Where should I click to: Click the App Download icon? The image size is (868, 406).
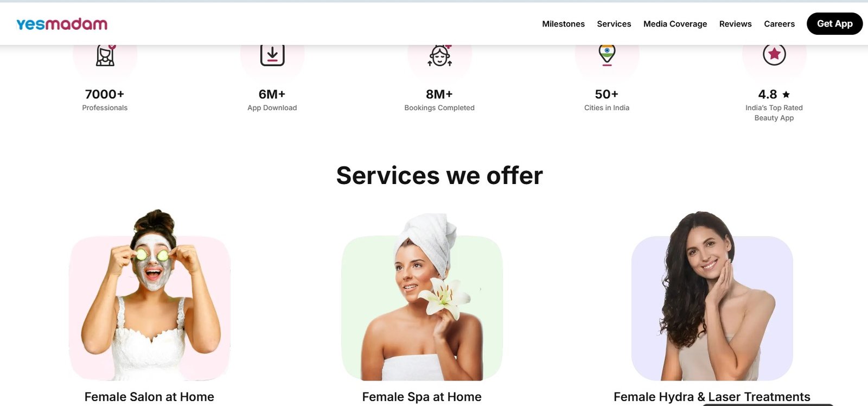272,55
